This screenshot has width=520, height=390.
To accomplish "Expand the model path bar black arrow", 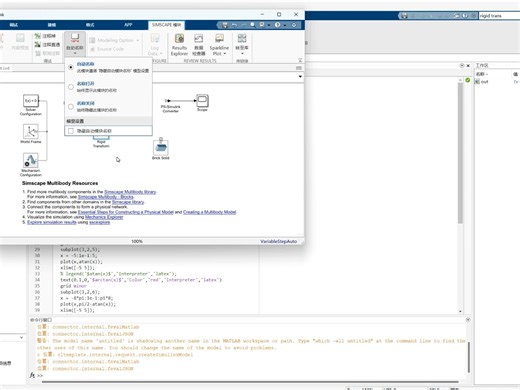I will tap(300, 77).
